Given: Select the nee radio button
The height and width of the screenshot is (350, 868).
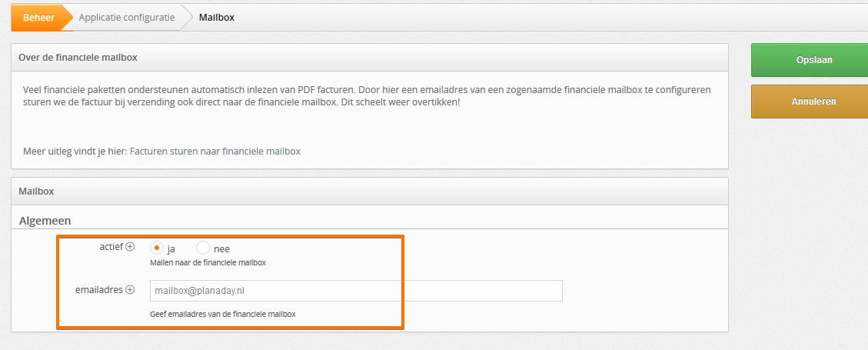Looking at the screenshot, I should [203, 248].
